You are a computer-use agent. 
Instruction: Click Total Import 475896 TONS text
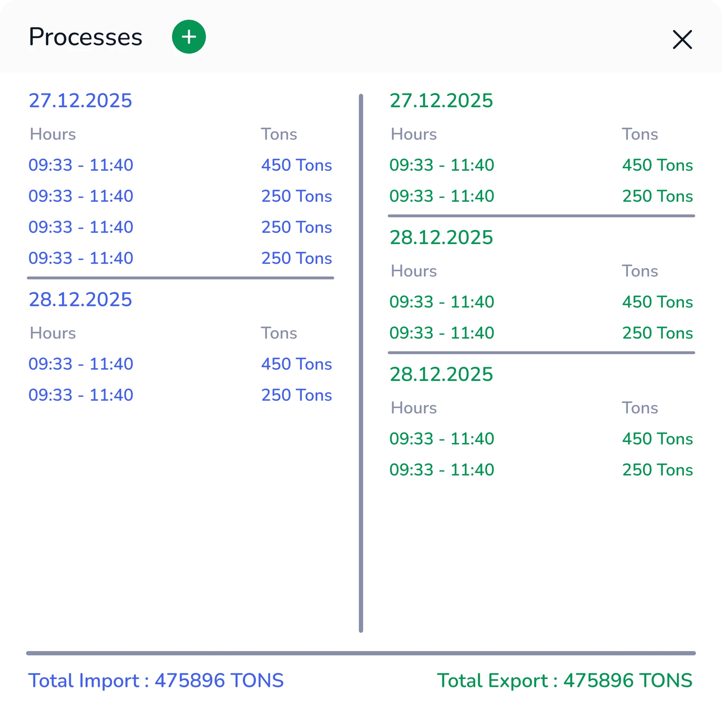156,680
